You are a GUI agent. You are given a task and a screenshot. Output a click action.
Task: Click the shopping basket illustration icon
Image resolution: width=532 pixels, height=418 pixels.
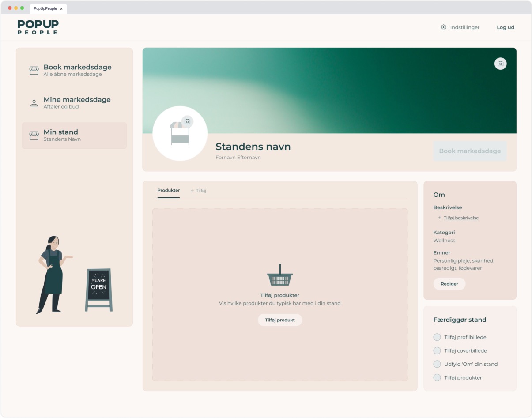coord(280,275)
